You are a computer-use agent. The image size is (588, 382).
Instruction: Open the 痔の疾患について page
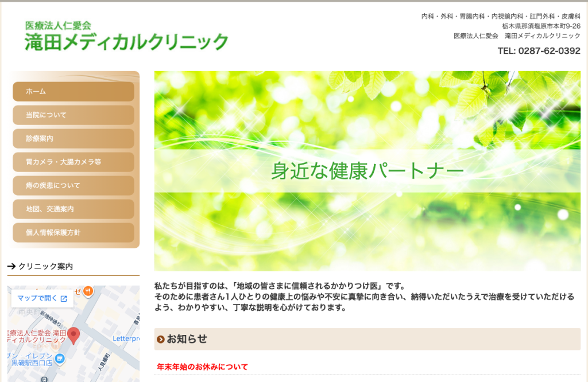pyautogui.click(x=73, y=185)
